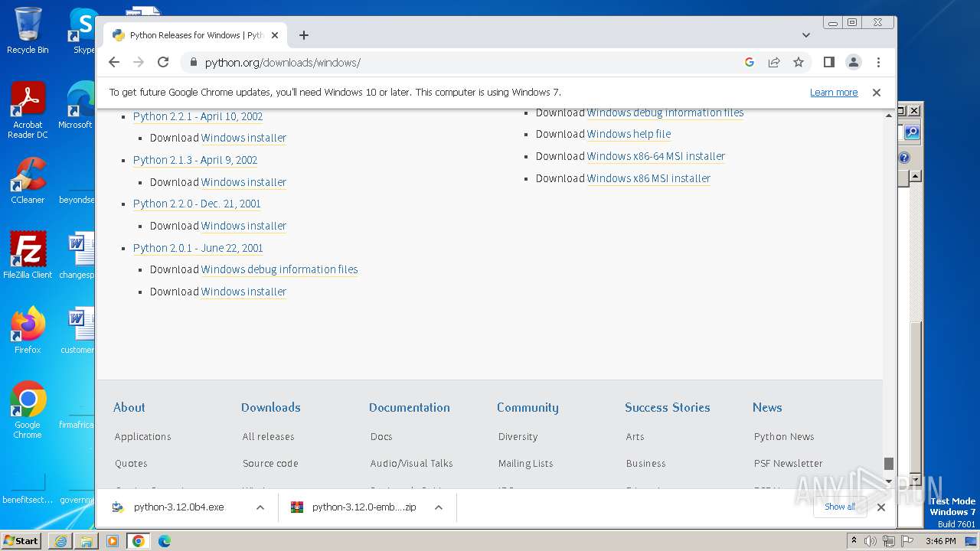Open Acrobat Reader DC desktop shortcut
The height and width of the screenshot is (551, 980).
(x=28, y=111)
